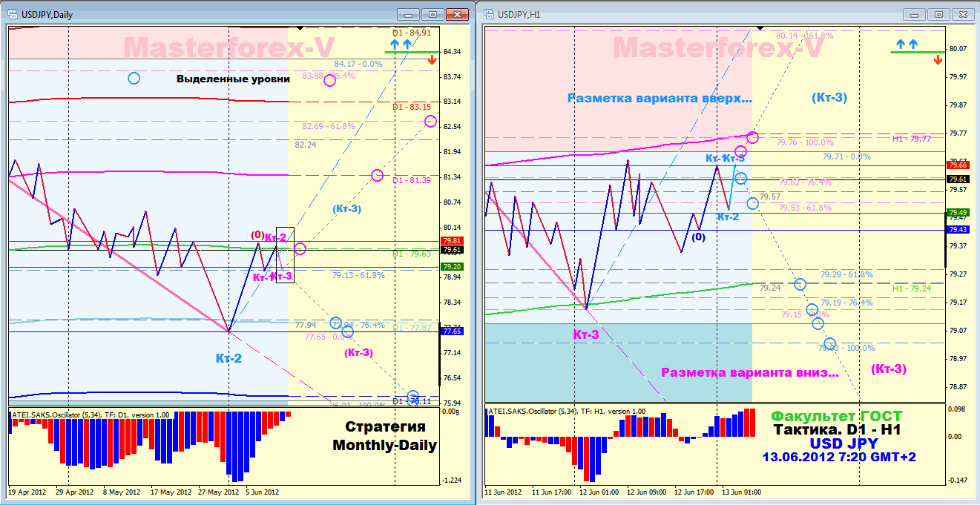
Task: Minimize the USDJPY,Daily chart window
Action: (x=409, y=14)
